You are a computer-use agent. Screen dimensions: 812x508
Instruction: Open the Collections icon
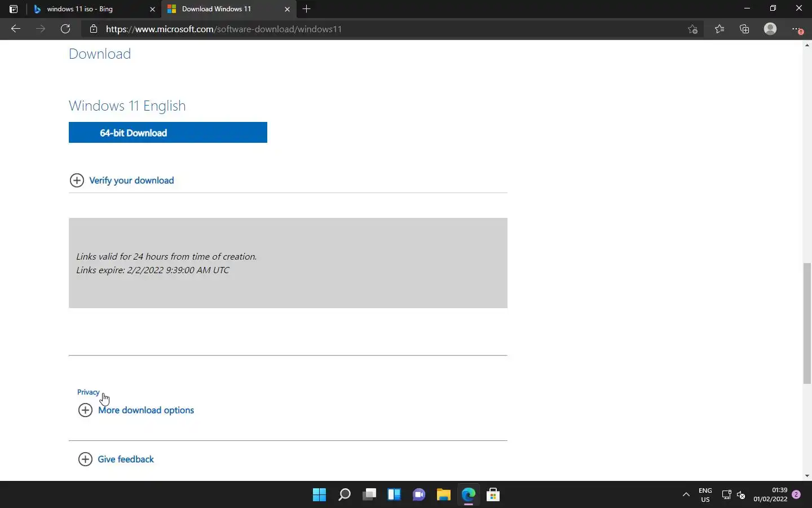(744, 29)
